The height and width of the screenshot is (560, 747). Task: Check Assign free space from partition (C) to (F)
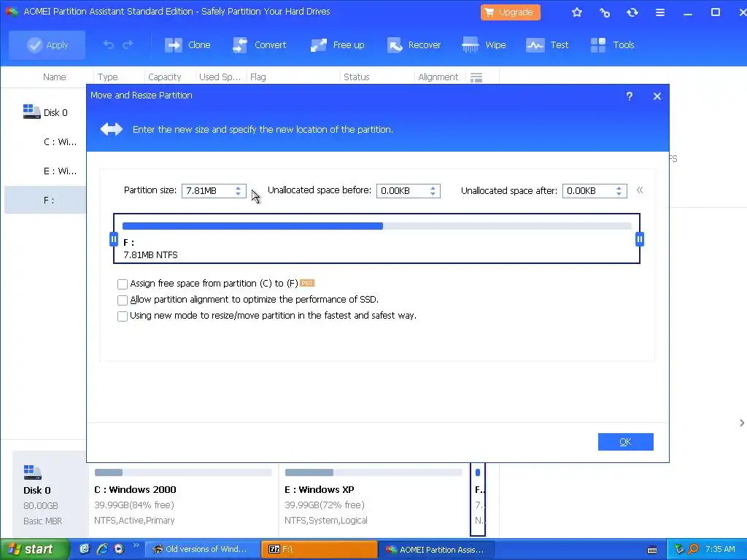click(x=123, y=284)
